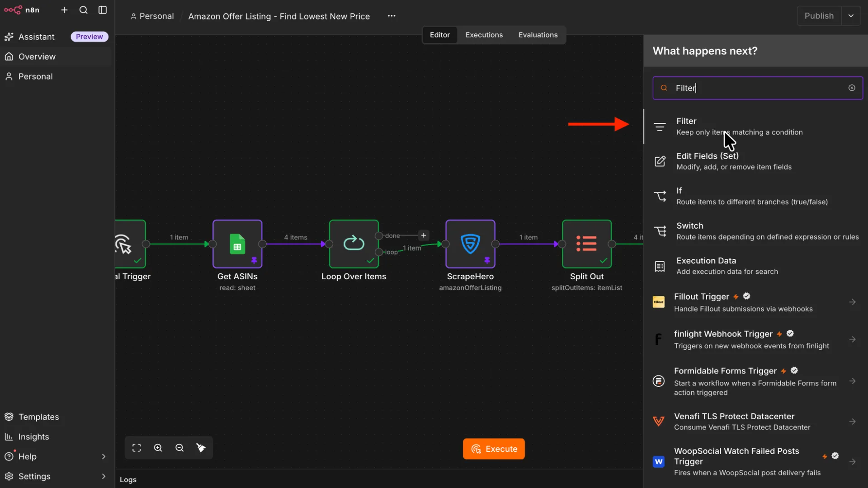This screenshot has width=868, height=488.
Task: Select finlight Webhook Trigger icon
Action: [659, 339]
